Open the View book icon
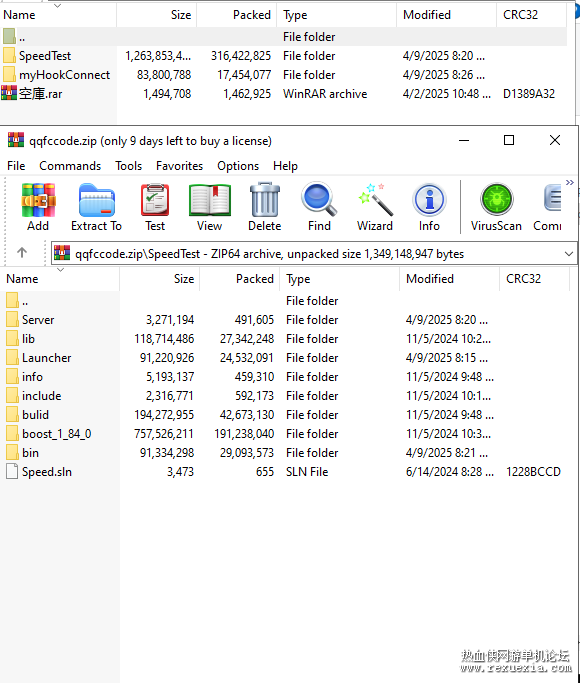 pyautogui.click(x=209, y=200)
